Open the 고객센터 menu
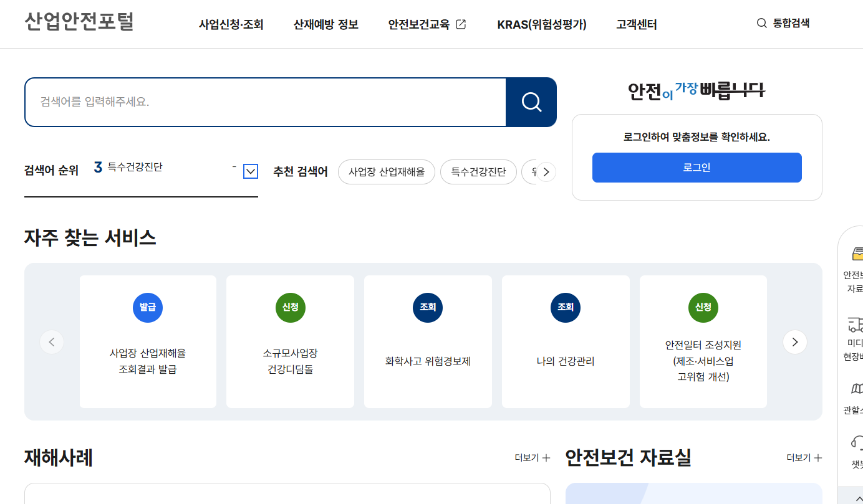 click(x=637, y=25)
